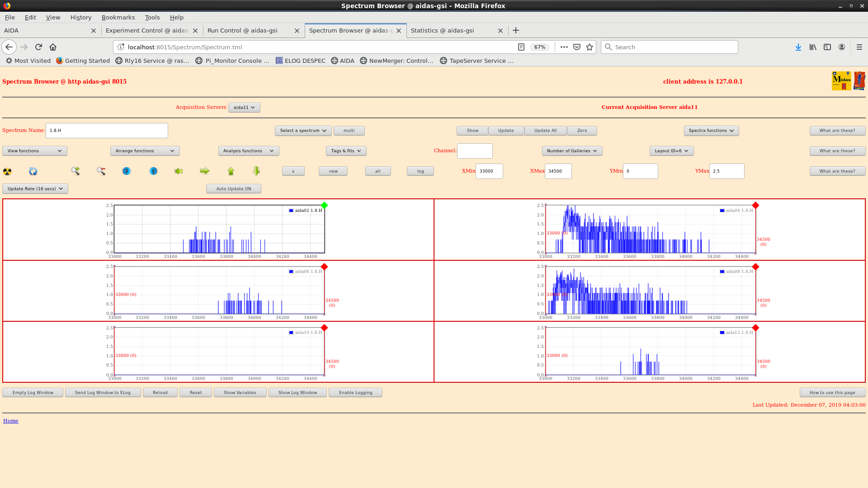Open TapeServer Service bookmark
The width and height of the screenshot is (868, 488).
(x=477, y=61)
